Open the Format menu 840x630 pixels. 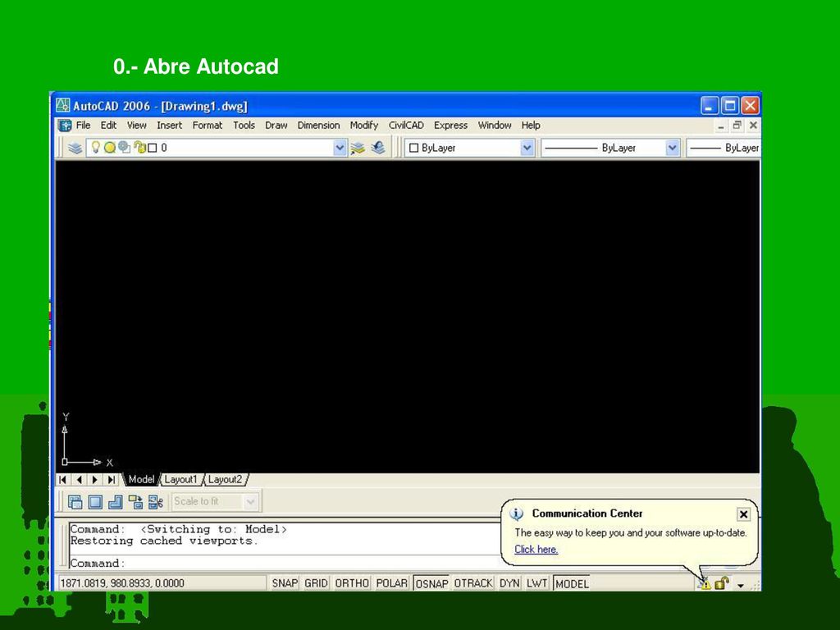[x=208, y=126]
